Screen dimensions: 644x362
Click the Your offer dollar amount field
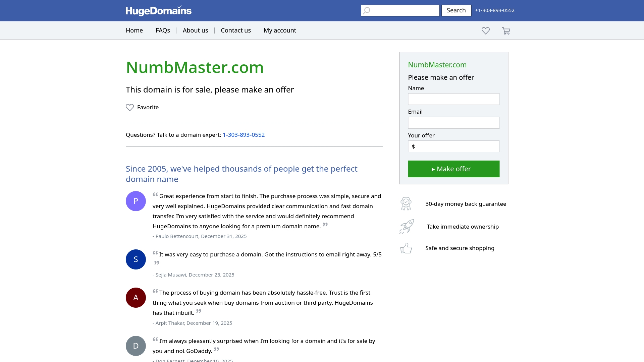453,146
